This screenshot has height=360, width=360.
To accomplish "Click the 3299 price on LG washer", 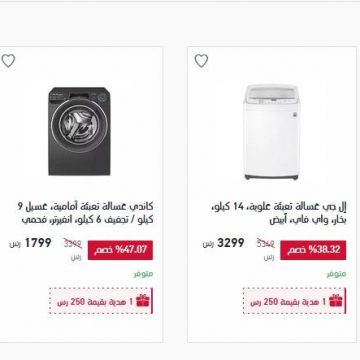I will click(231, 243).
